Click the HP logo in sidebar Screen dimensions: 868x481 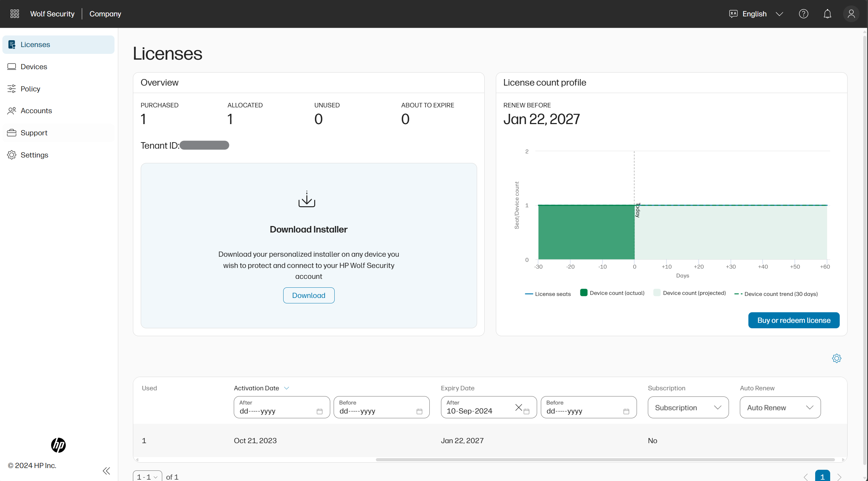58,445
